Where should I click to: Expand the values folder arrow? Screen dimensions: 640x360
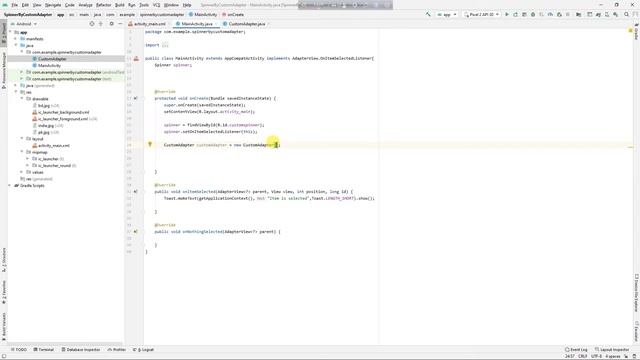pyautogui.click(x=22, y=172)
